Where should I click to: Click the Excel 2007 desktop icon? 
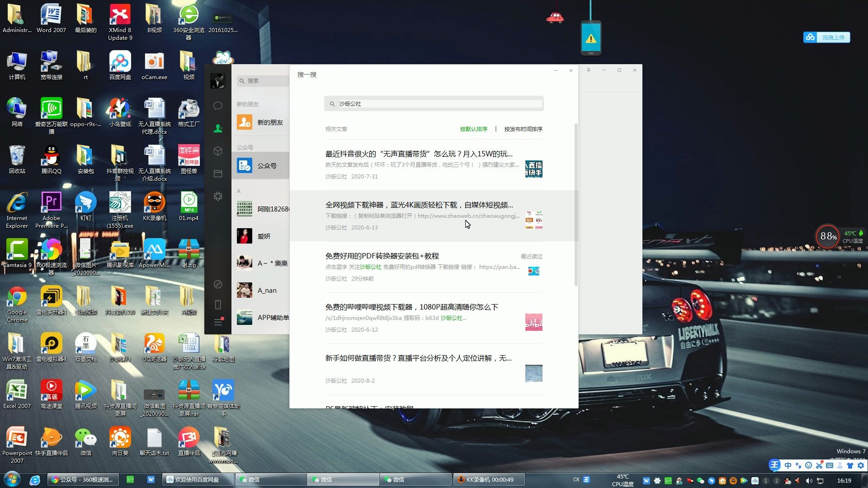[x=17, y=395]
